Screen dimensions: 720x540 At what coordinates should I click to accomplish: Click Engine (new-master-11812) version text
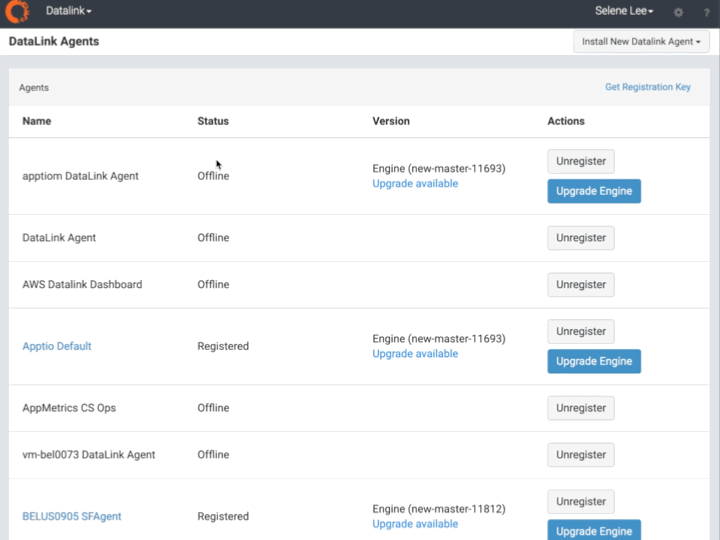point(439,509)
